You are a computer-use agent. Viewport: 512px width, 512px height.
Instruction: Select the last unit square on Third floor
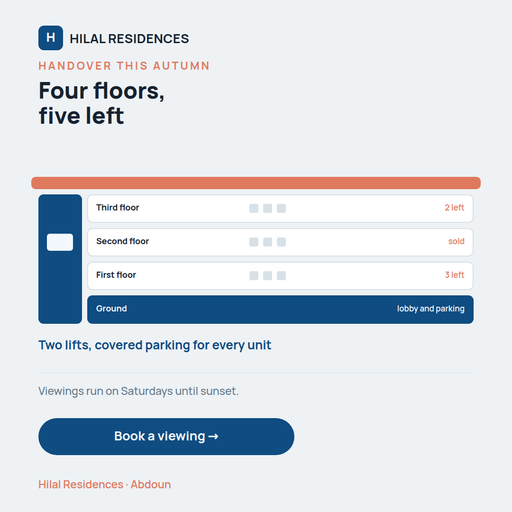tap(281, 208)
